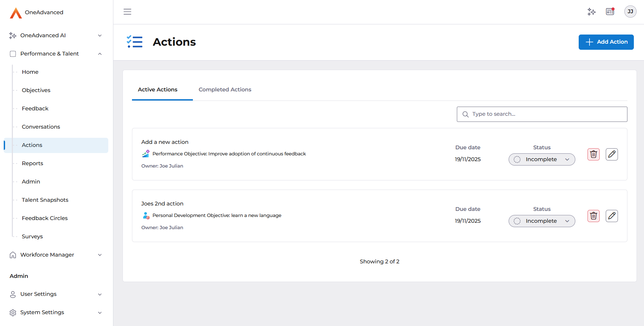
Task: Delete the 'Joes 2nd action' item
Action: click(593, 216)
